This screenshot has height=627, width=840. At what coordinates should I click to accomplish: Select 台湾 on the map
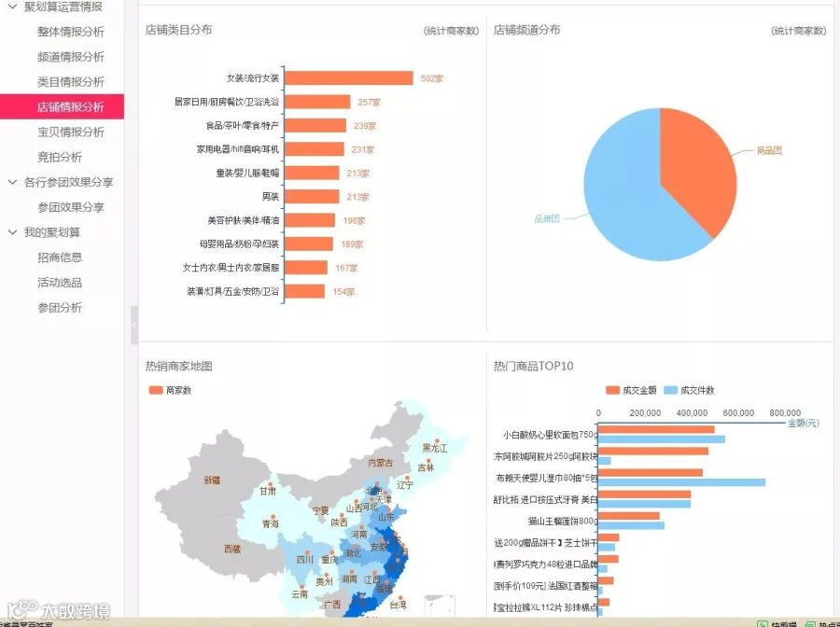[x=398, y=605]
